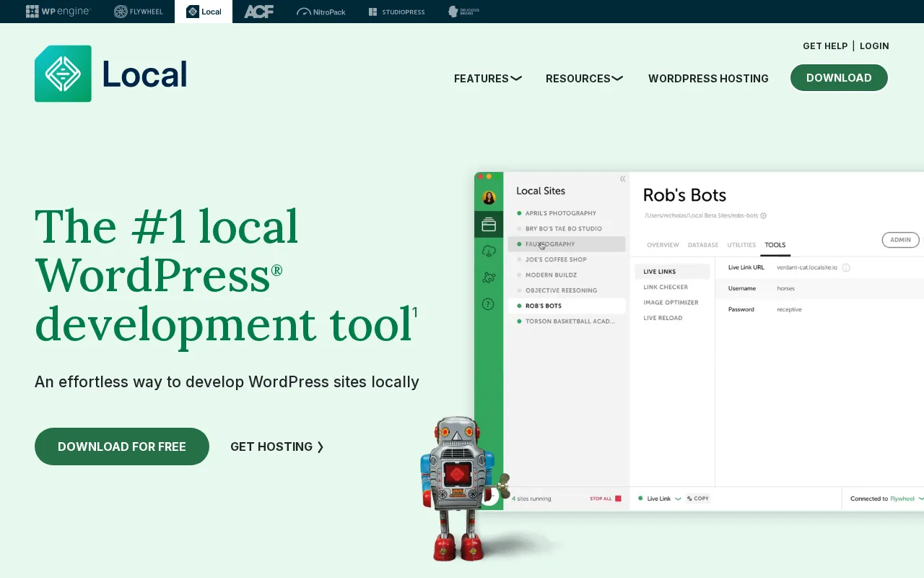Open the cloud connect sidebar icon

point(489,251)
